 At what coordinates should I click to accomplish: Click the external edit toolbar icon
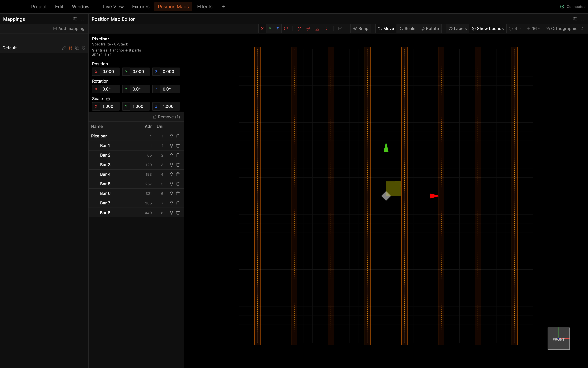coord(340,29)
